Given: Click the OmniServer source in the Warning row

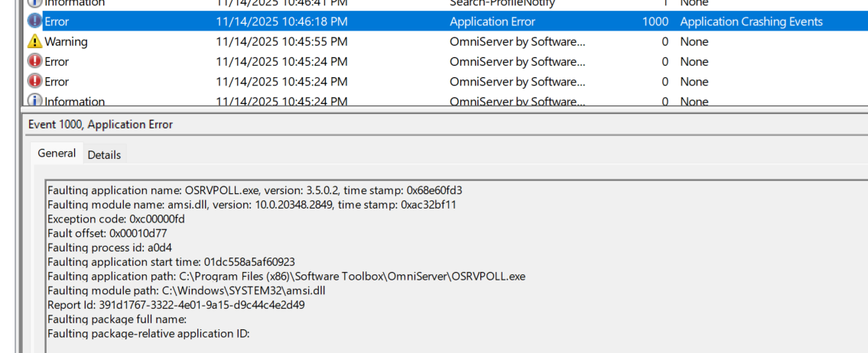Looking at the screenshot, I should tap(517, 41).
